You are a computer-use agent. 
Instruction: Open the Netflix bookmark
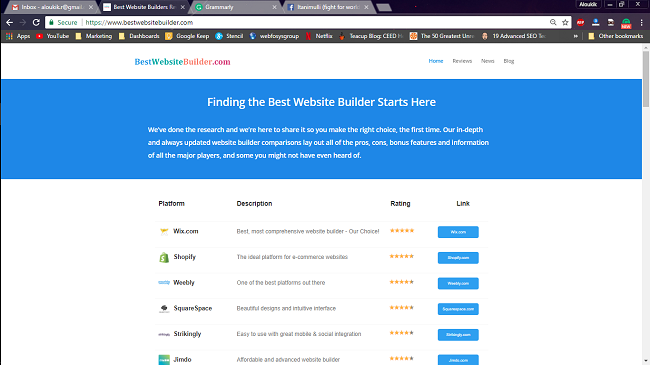[319, 36]
